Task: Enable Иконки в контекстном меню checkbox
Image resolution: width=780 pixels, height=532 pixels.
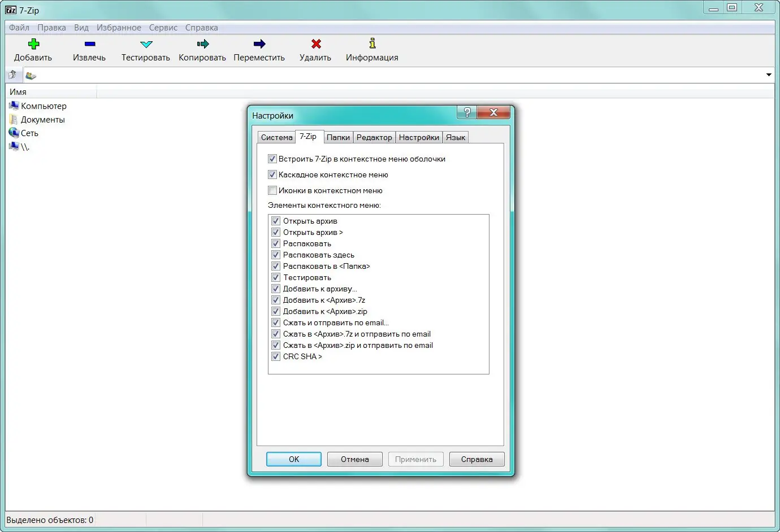Action: pyautogui.click(x=272, y=190)
